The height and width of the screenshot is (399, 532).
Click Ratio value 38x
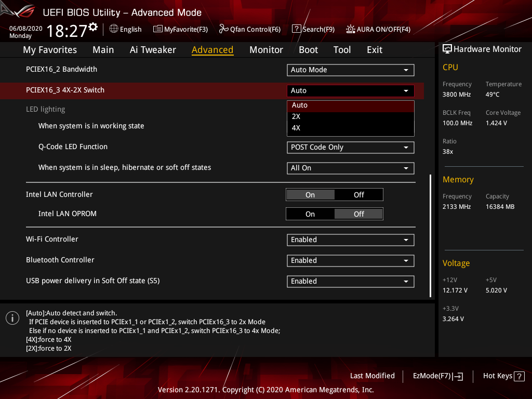(x=447, y=152)
